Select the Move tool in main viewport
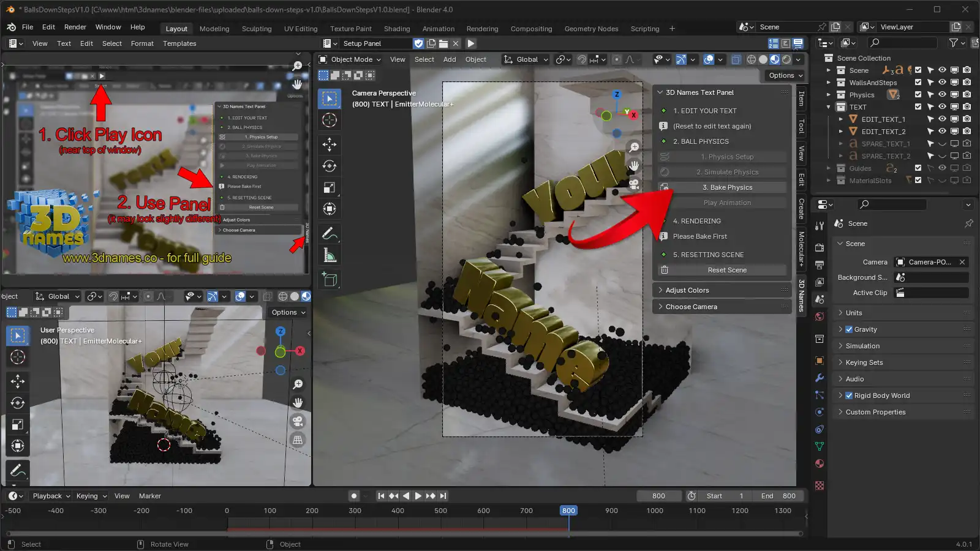The image size is (980, 551). coord(330,144)
